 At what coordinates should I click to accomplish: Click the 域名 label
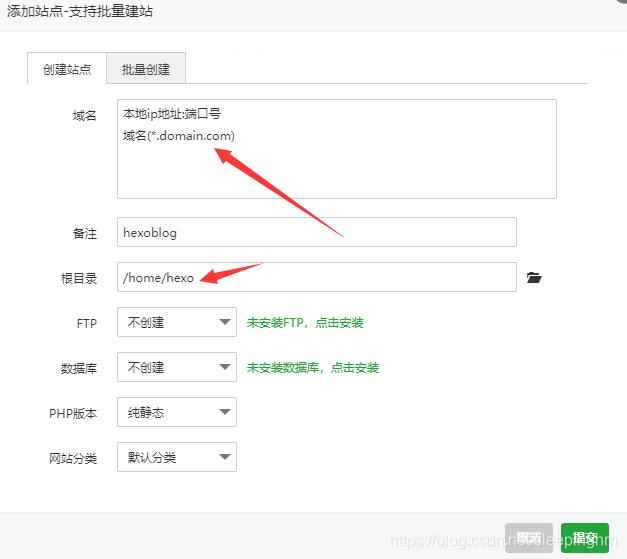click(85, 116)
